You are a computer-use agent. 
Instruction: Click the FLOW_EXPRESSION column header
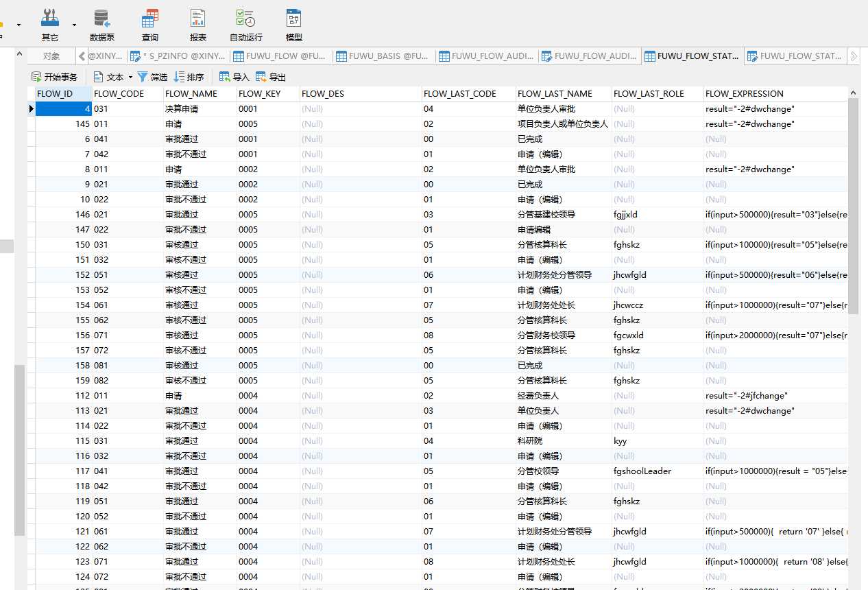[x=776, y=93]
